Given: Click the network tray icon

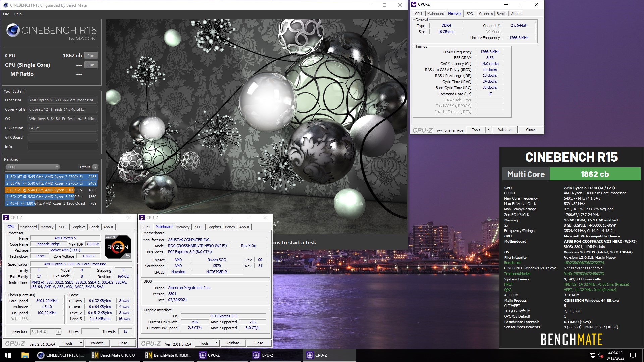Looking at the screenshot, I should 593,355.
